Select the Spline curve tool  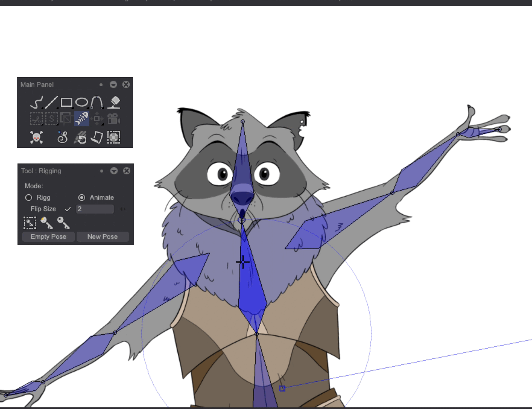(96, 103)
